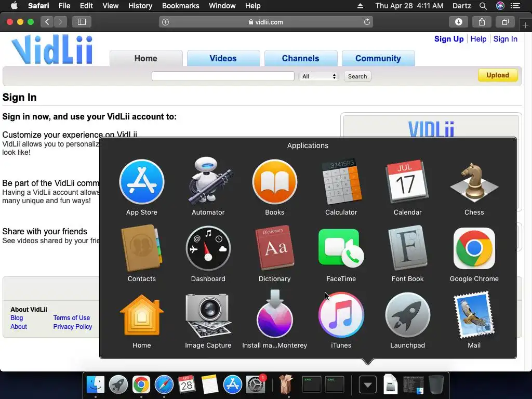The height and width of the screenshot is (399, 532).
Task: Open Image Capture app
Action: click(x=208, y=315)
